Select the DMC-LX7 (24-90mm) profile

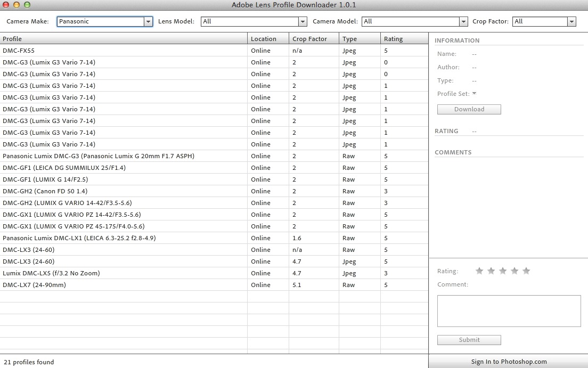point(124,285)
